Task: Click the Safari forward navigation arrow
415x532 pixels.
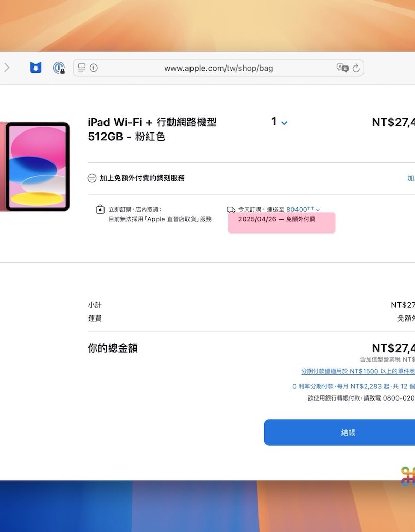Action: click(x=7, y=68)
